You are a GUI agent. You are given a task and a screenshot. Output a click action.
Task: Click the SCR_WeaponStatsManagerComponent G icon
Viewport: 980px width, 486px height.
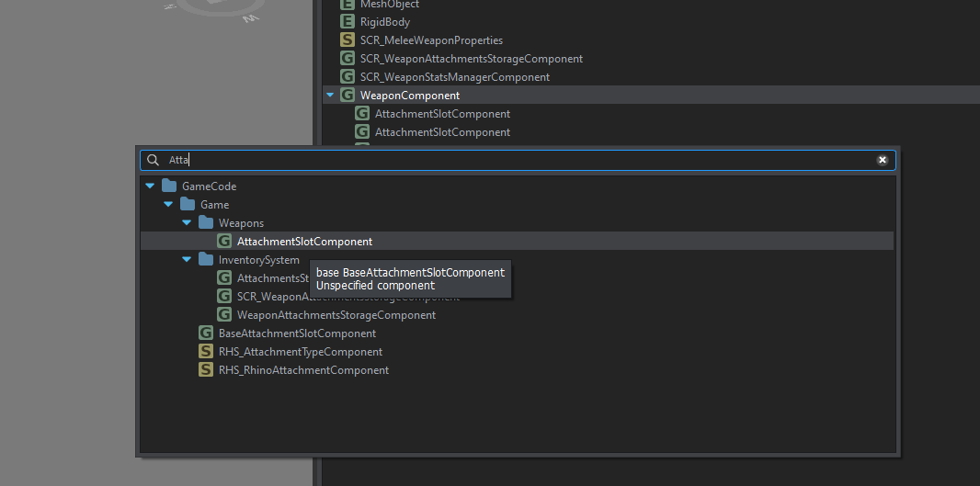(348, 76)
